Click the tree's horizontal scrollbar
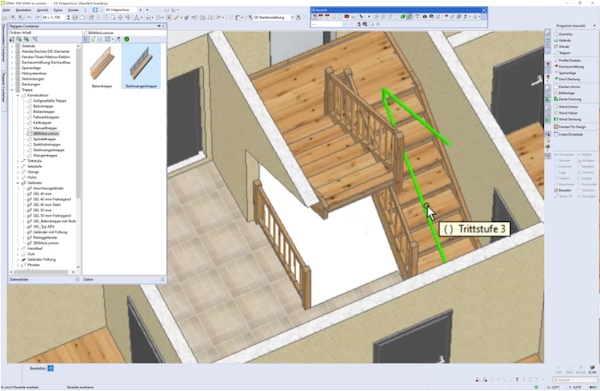 [x=42, y=272]
